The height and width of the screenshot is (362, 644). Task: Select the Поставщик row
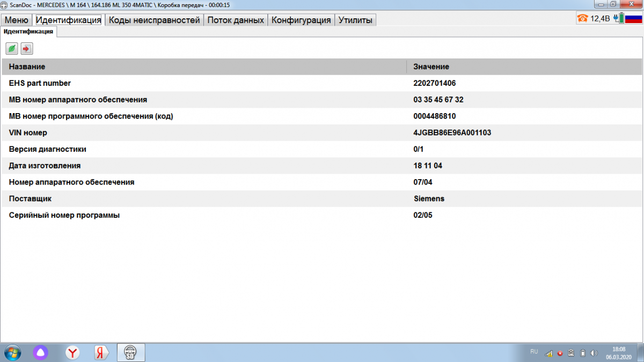coord(321,198)
